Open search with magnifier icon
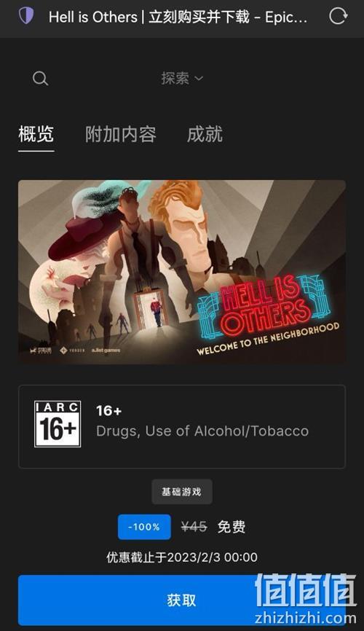Image resolution: width=364 pixels, height=631 pixels. coord(40,78)
